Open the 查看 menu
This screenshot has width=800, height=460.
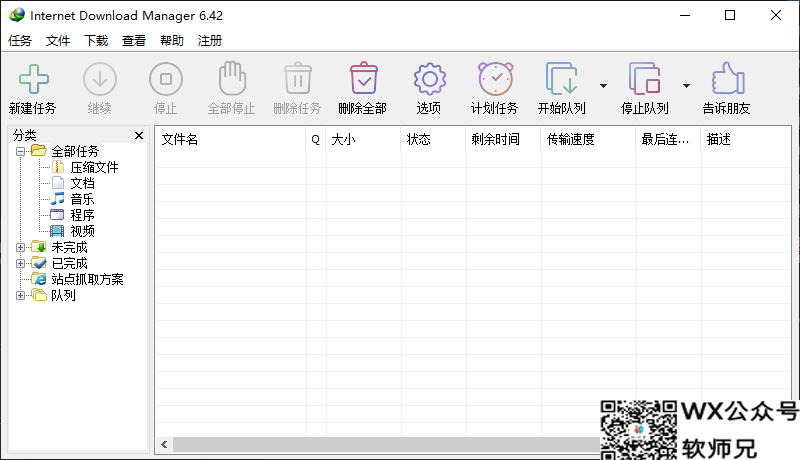[x=134, y=41]
